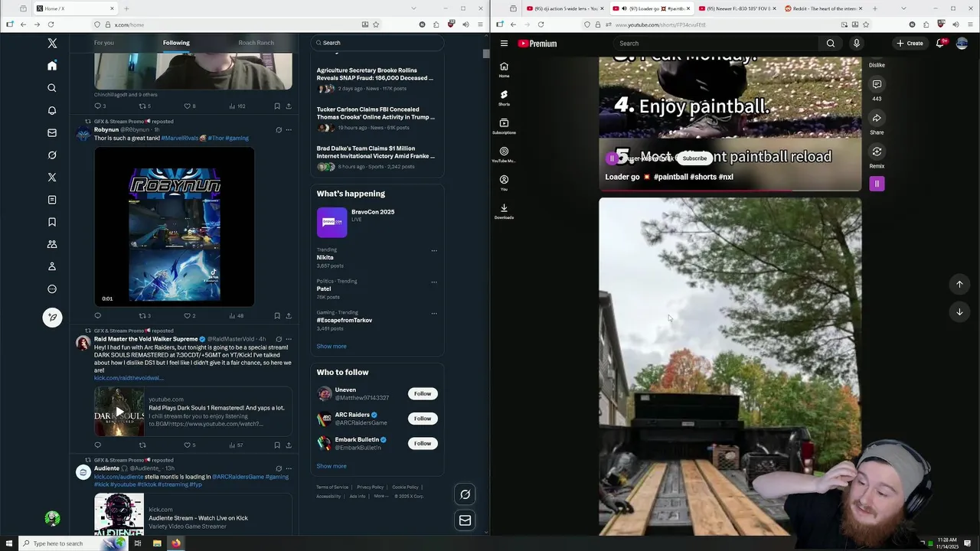
Task: Toggle the YouTube hamburger guide menu
Action: coord(504,44)
